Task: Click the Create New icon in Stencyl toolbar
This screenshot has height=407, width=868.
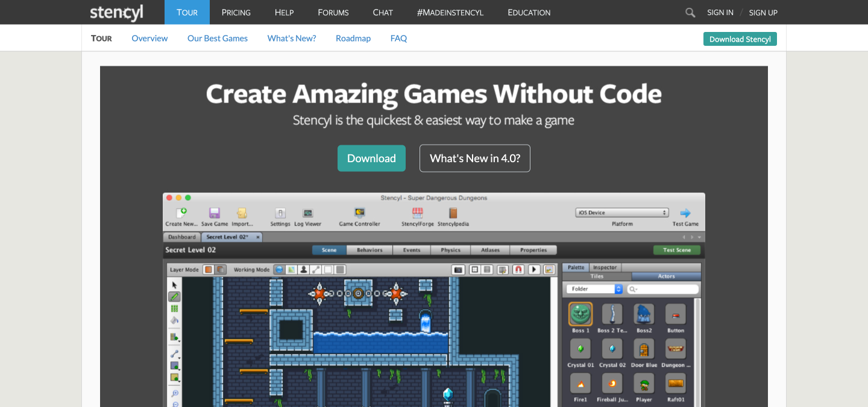Action: (181, 213)
